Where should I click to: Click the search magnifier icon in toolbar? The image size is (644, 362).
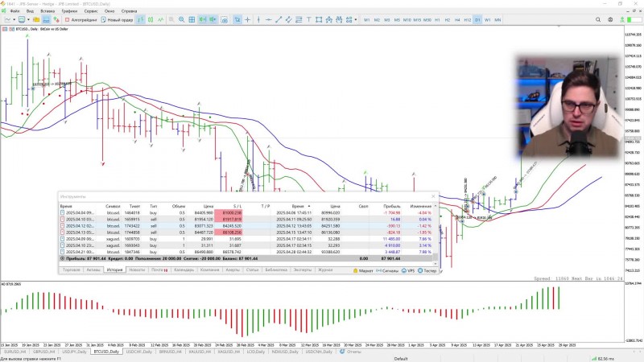598,19
